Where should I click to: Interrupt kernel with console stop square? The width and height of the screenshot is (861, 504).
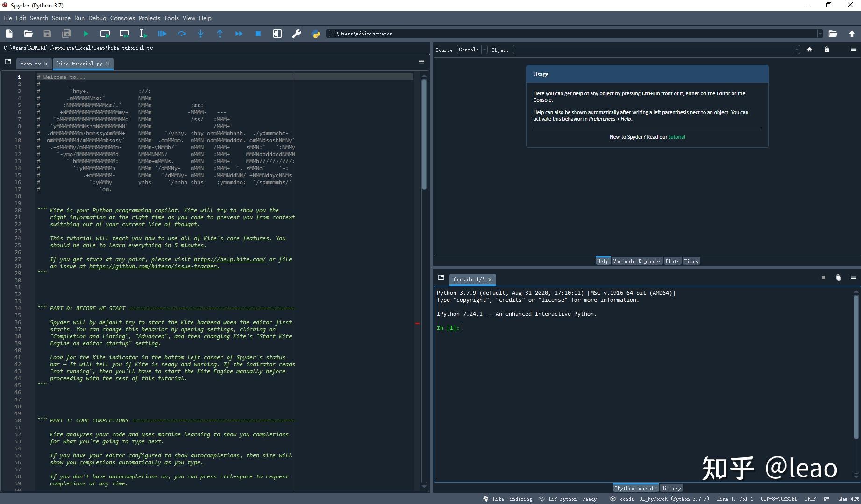823,277
